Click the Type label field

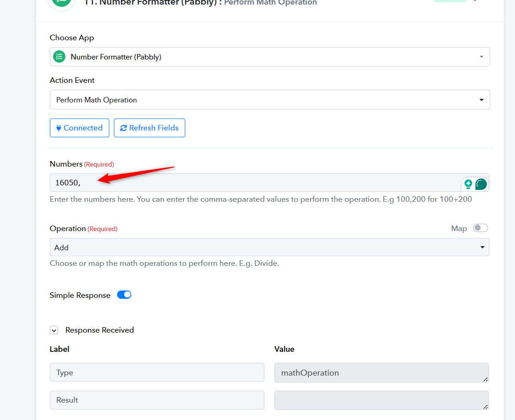pyautogui.click(x=157, y=372)
